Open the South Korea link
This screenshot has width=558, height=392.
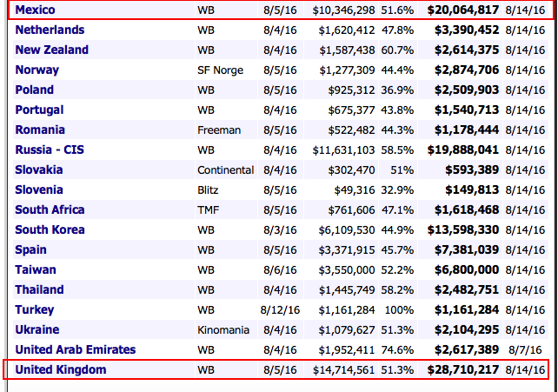[x=50, y=229]
